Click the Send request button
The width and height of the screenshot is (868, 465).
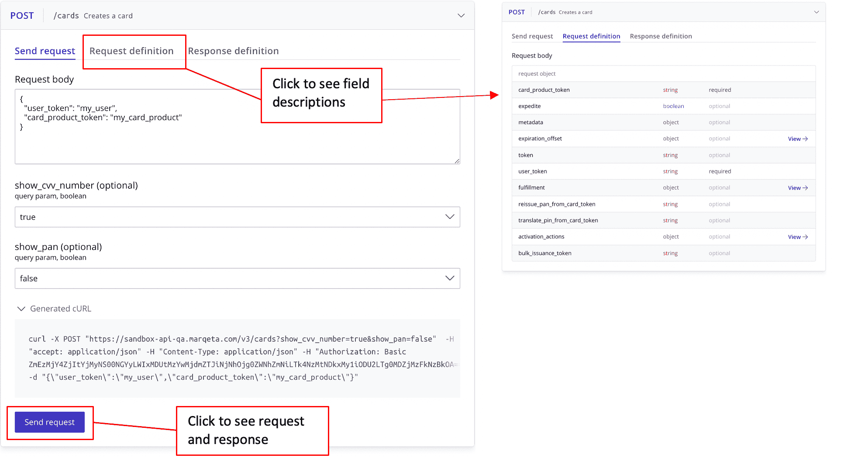[x=49, y=422]
